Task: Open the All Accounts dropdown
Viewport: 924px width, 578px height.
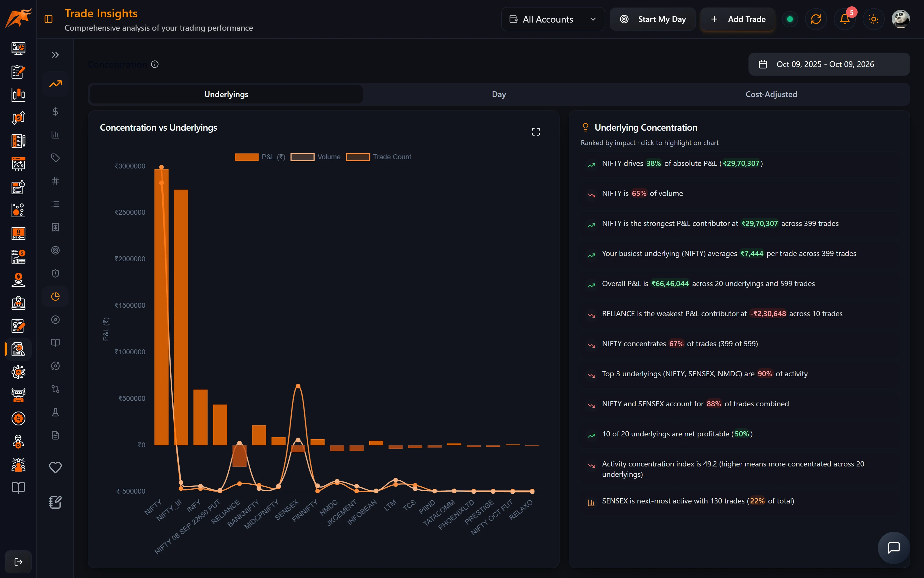Action: click(x=553, y=19)
